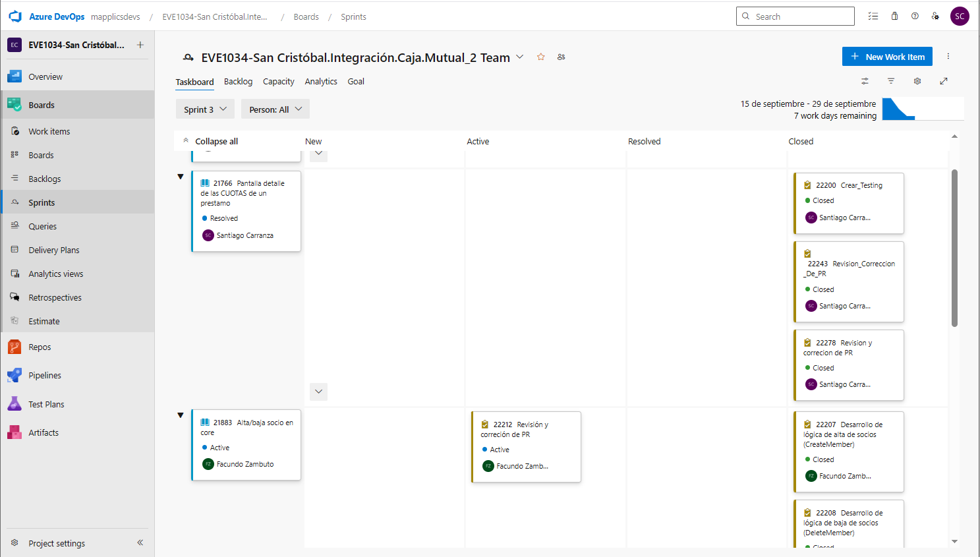The height and width of the screenshot is (557, 980).
Task: Click the sprint burndown chart thumbnail
Action: point(923,109)
